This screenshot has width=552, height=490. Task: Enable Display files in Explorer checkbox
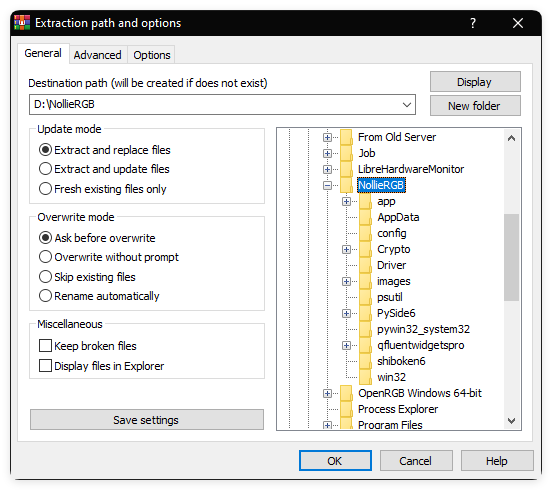point(45,366)
